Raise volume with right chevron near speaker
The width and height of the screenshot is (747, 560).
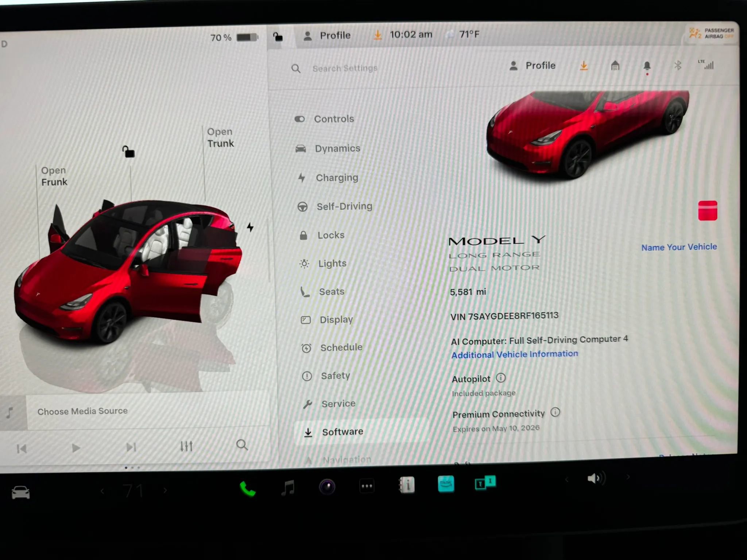(628, 477)
